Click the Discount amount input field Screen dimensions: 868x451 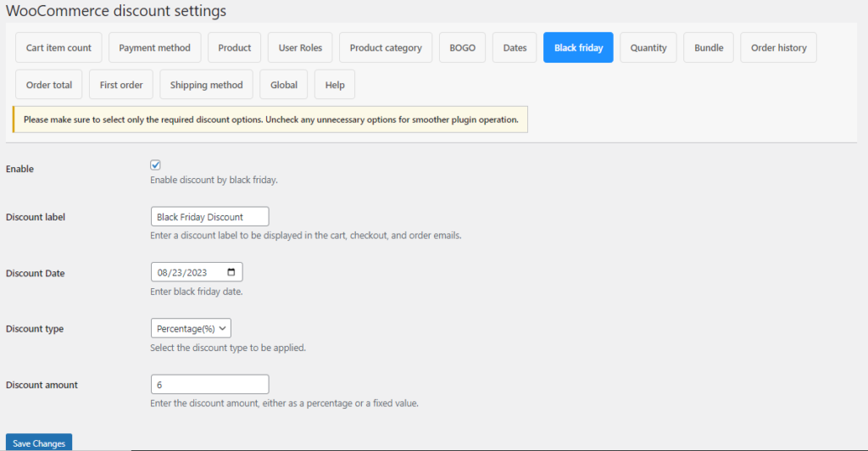coord(210,384)
